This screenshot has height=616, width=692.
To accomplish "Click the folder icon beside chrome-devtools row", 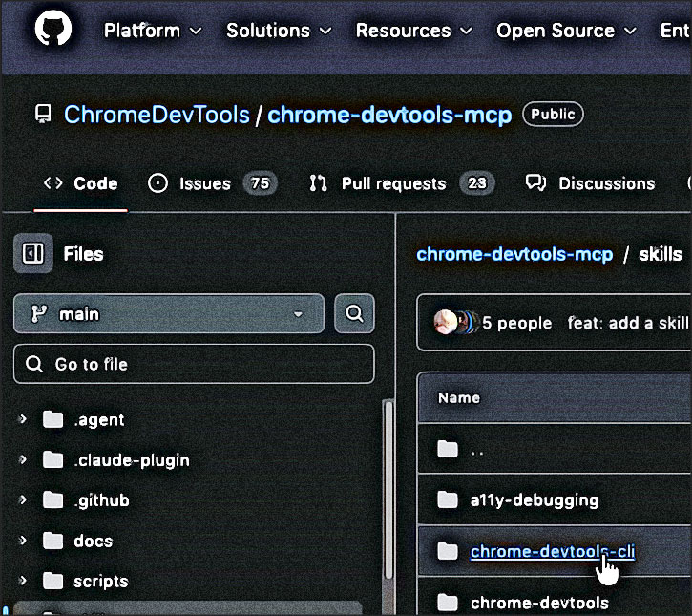I will tap(448, 603).
